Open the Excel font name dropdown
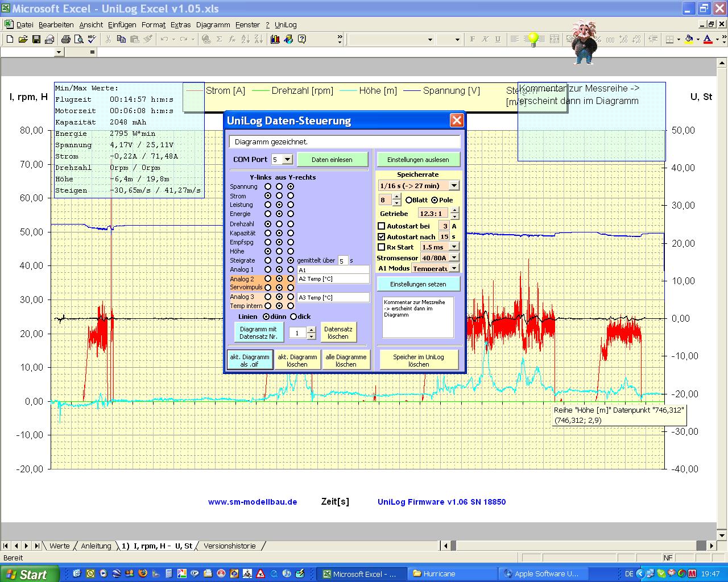The width and height of the screenshot is (728, 582). point(431,39)
